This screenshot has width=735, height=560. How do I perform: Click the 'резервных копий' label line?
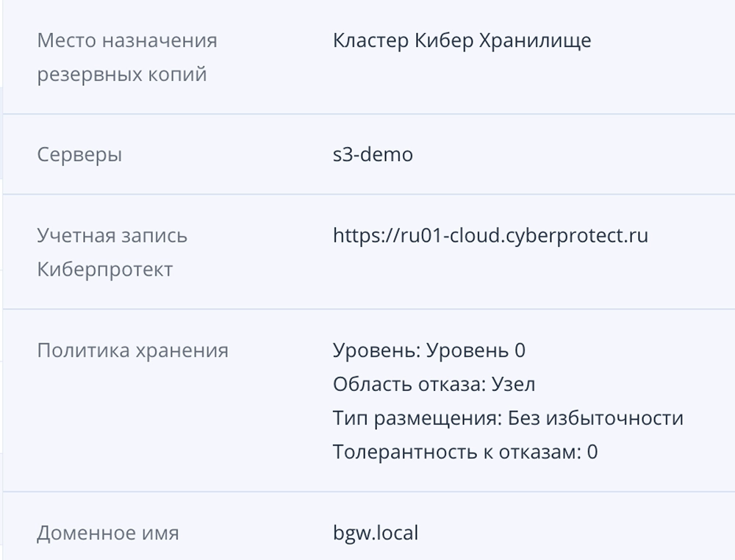click(121, 74)
